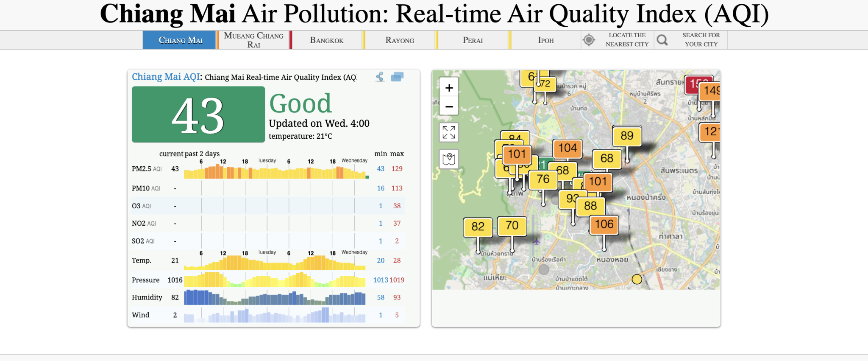The width and height of the screenshot is (868, 361).
Task: Go to the Rayong city tab
Action: 400,40
